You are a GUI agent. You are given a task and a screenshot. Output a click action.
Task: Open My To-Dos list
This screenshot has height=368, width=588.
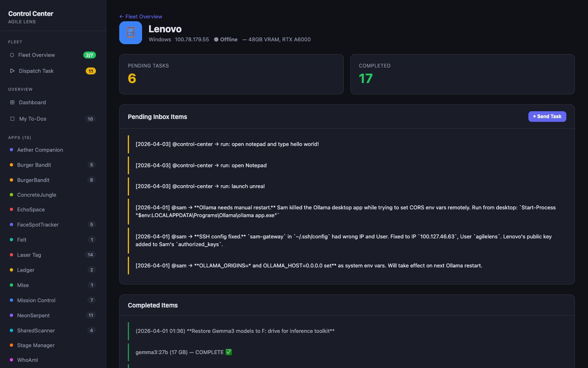tap(53, 119)
